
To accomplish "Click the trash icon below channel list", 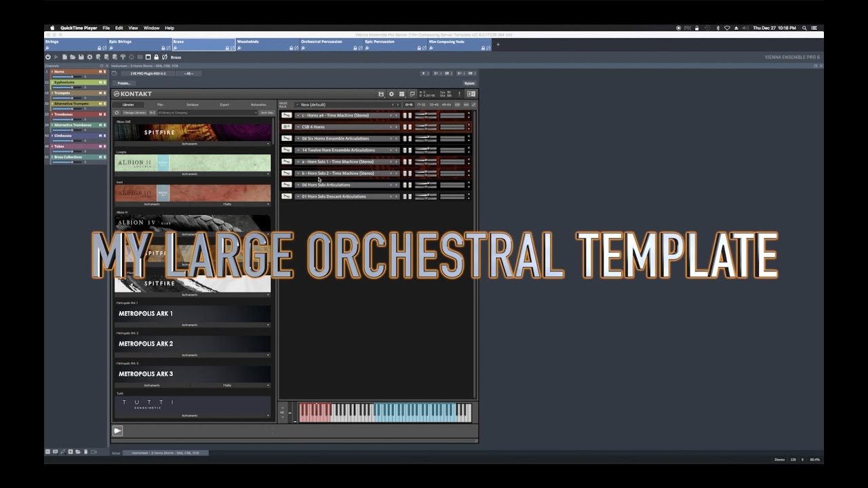I will point(85,451).
